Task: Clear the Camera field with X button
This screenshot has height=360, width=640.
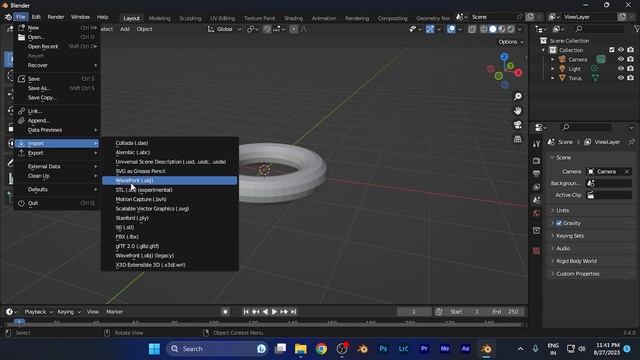Action: [x=627, y=172]
